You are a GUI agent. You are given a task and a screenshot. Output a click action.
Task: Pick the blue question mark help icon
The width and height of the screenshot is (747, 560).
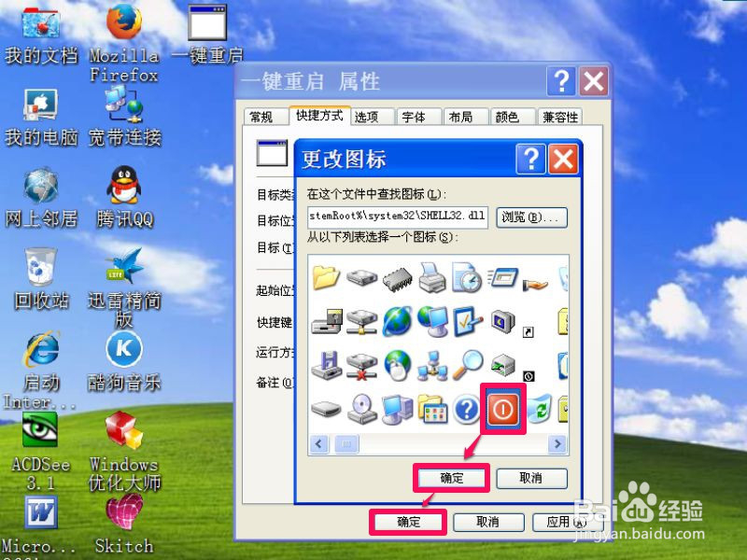[x=467, y=409]
